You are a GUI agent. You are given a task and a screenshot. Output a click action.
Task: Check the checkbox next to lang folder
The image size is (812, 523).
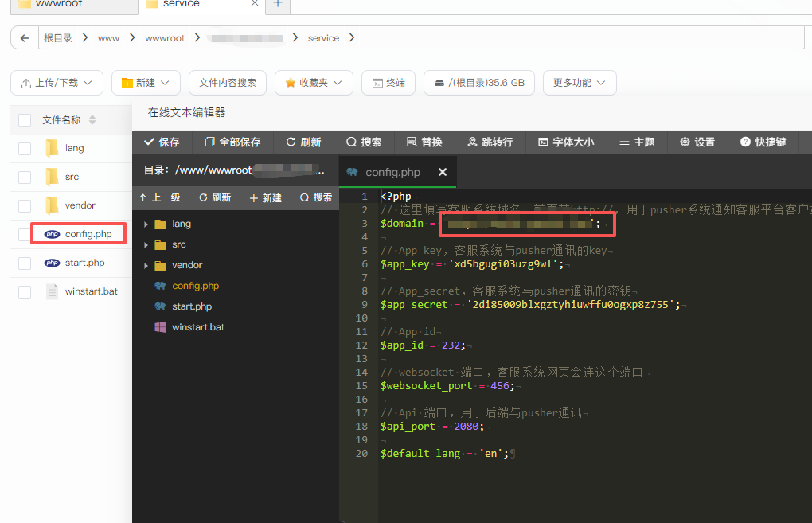coord(25,148)
